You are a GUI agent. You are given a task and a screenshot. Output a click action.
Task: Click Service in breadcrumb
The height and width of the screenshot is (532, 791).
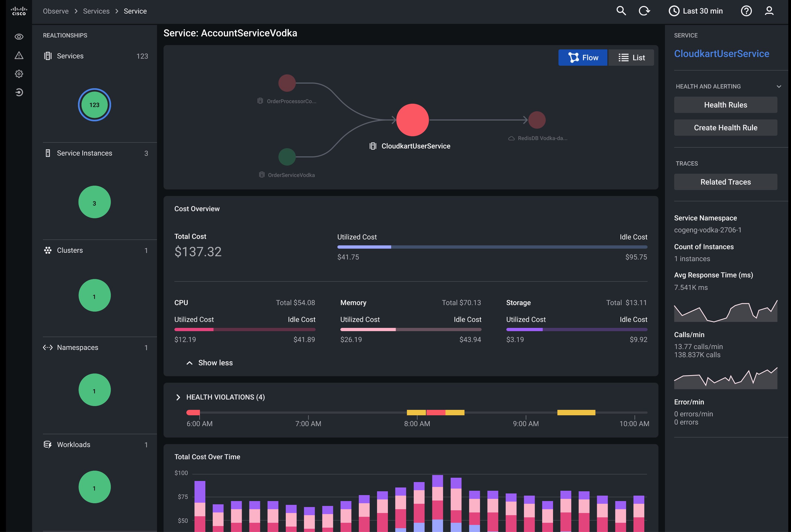point(135,11)
